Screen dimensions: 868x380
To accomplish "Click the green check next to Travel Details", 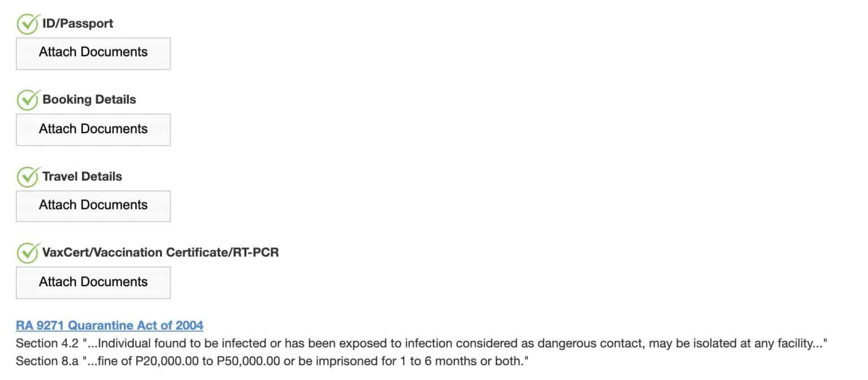I will tap(27, 177).
